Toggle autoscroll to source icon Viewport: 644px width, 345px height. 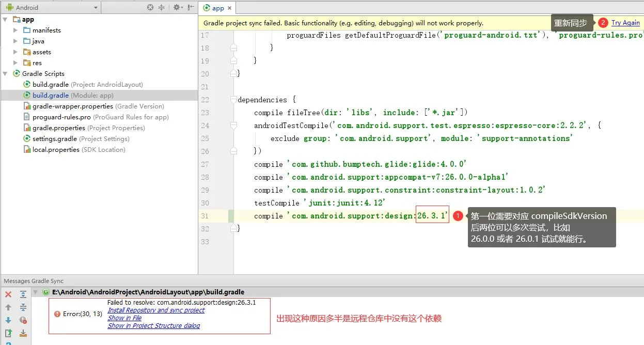tap(8, 333)
